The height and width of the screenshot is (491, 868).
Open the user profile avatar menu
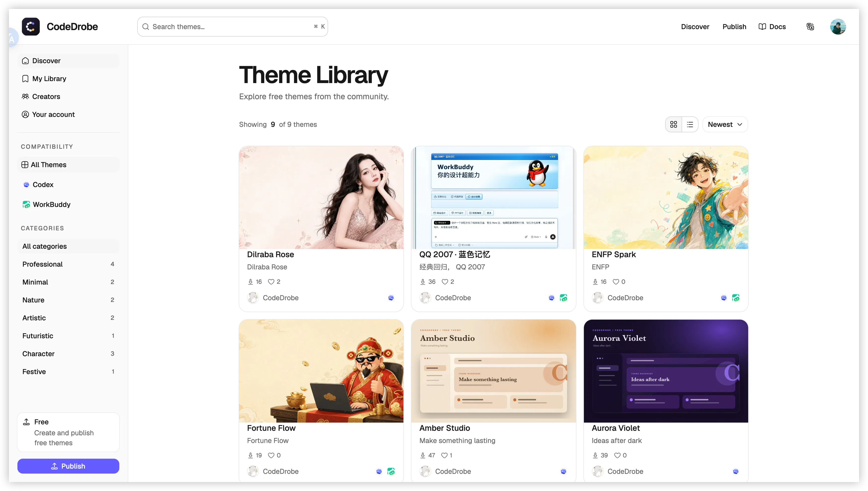pos(838,27)
